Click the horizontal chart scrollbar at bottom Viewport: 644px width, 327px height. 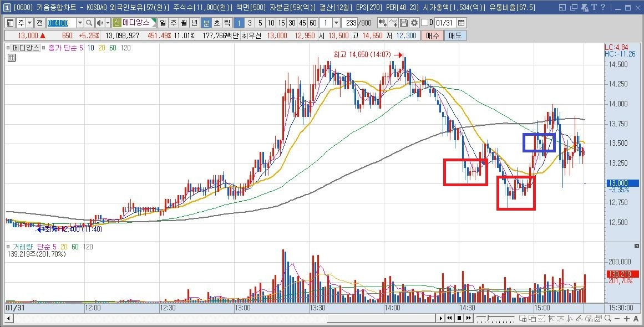tap(381, 318)
